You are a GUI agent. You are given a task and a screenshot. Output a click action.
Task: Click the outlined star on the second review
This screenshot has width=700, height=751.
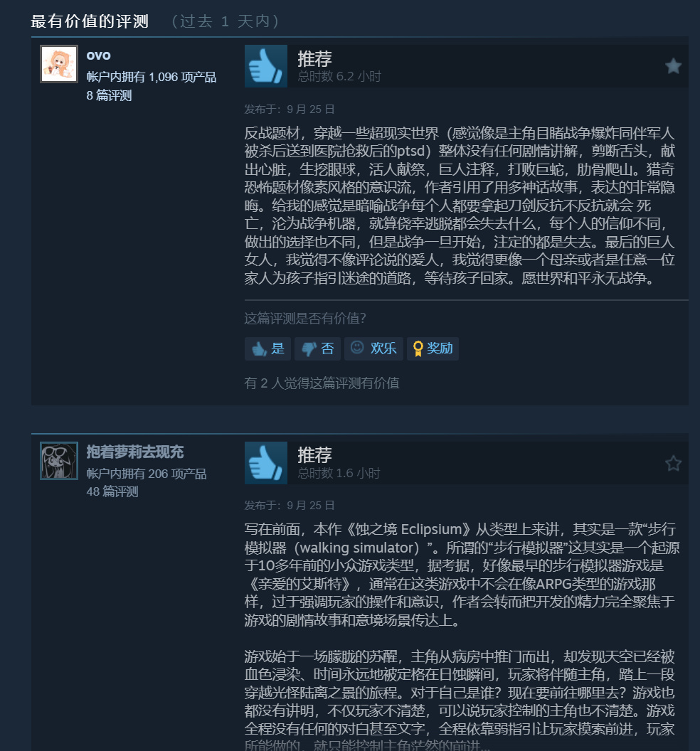(673, 463)
